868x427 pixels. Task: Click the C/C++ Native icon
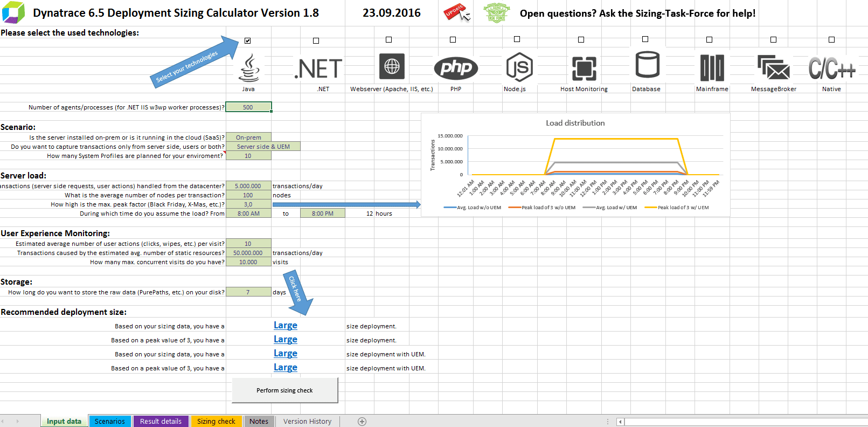(x=832, y=68)
